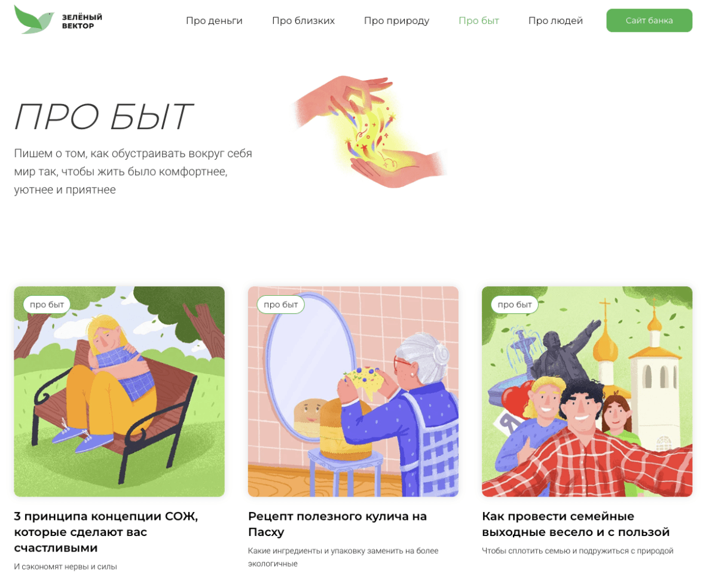Open the family selfie article image
This screenshot has height=588, width=703.
(587, 391)
